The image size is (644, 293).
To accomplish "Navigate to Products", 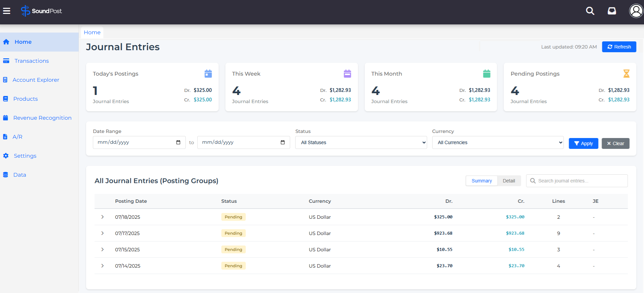I will pyautogui.click(x=25, y=99).
